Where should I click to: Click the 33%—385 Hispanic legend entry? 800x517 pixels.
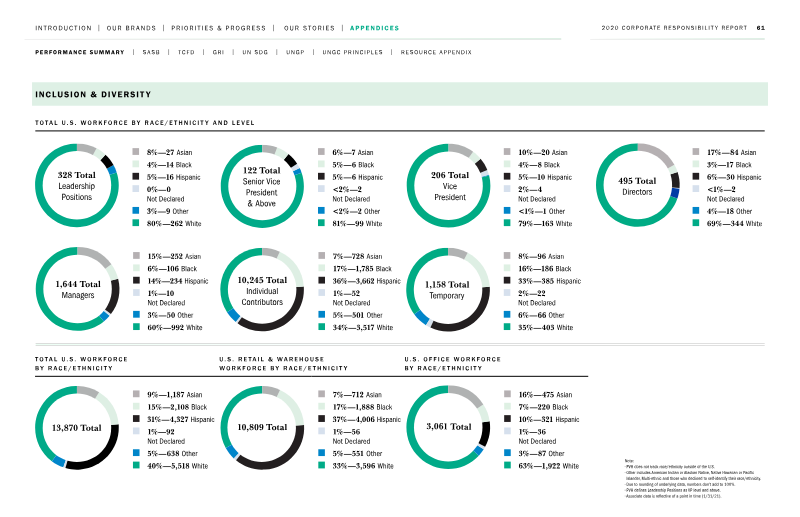[x=549, y=281]
